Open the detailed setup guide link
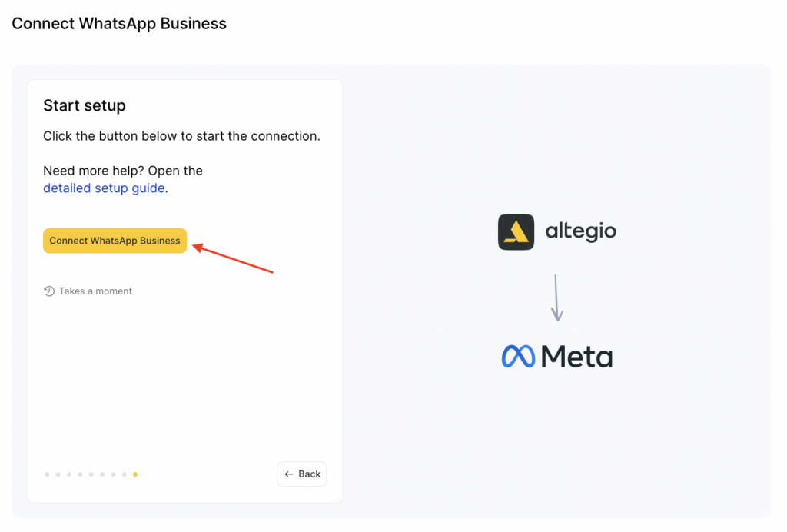This screenshot has height=532, width=787. (104, 188)
